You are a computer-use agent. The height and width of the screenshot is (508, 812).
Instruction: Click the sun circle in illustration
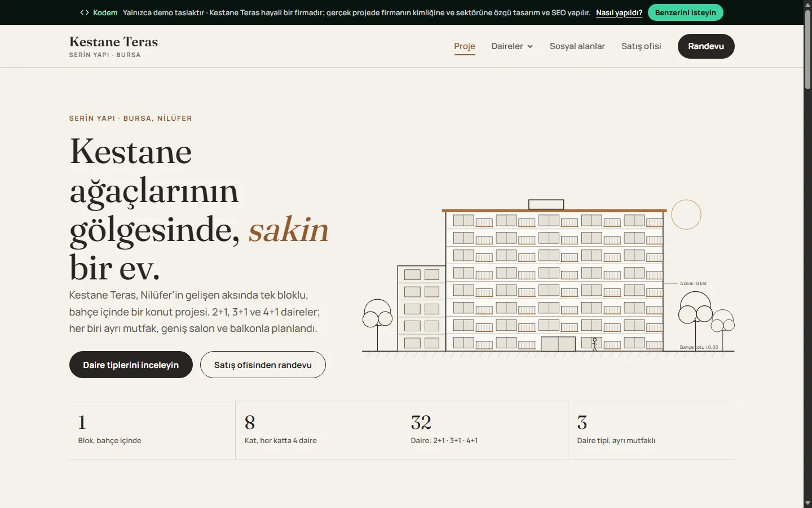686,214
